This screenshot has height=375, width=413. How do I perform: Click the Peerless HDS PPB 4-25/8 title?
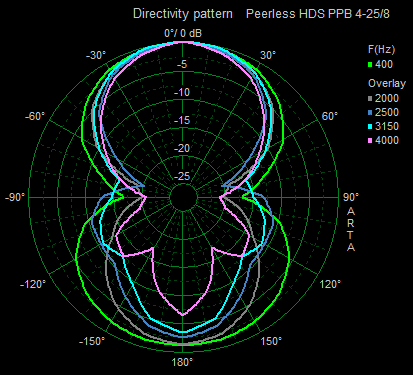tap(318, 14)
